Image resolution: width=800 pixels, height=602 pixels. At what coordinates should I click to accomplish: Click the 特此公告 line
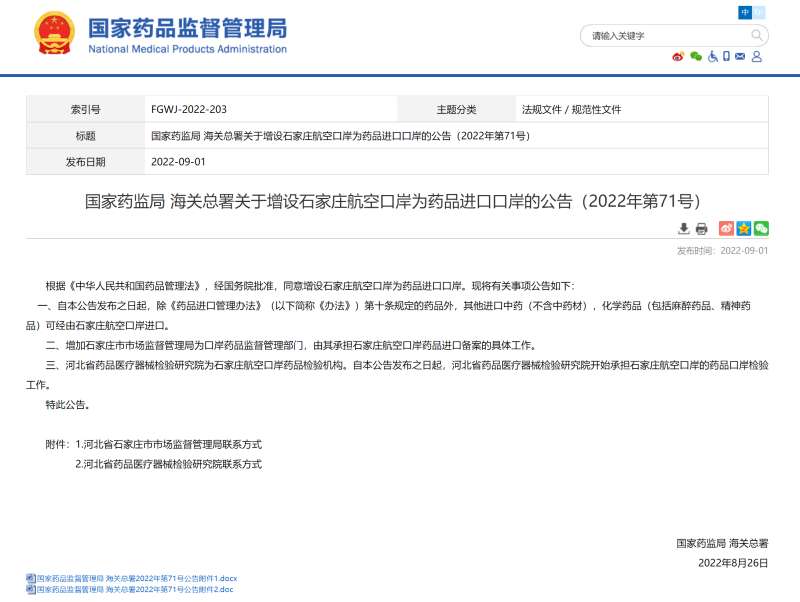point(68,405)
